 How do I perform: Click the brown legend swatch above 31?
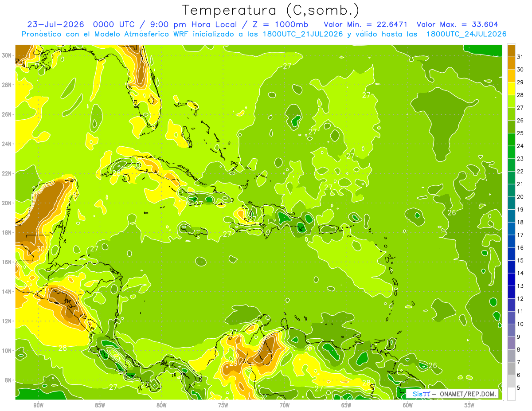click(511, 50)
